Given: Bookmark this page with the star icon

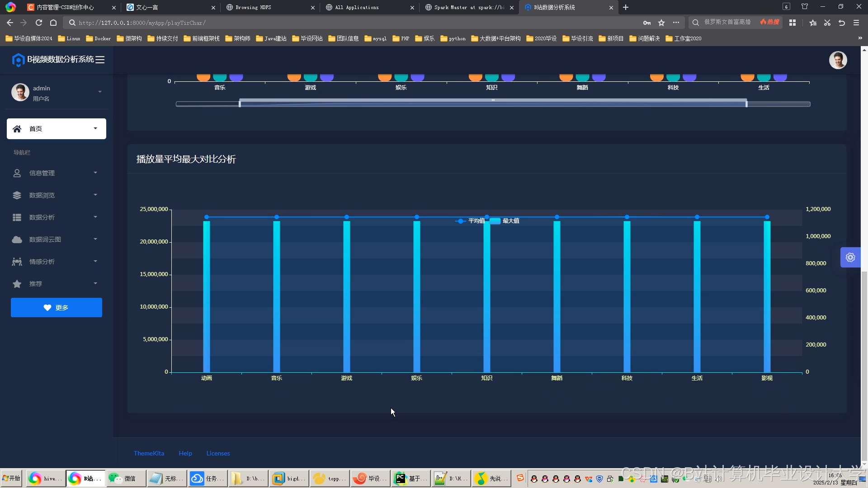Looking at the screenshot, I should click(x=661, y=23).
